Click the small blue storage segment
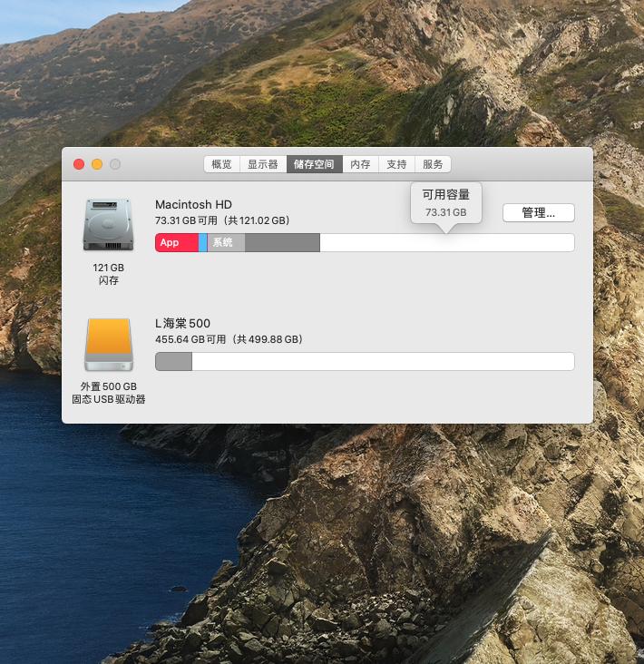 (203, 242)
